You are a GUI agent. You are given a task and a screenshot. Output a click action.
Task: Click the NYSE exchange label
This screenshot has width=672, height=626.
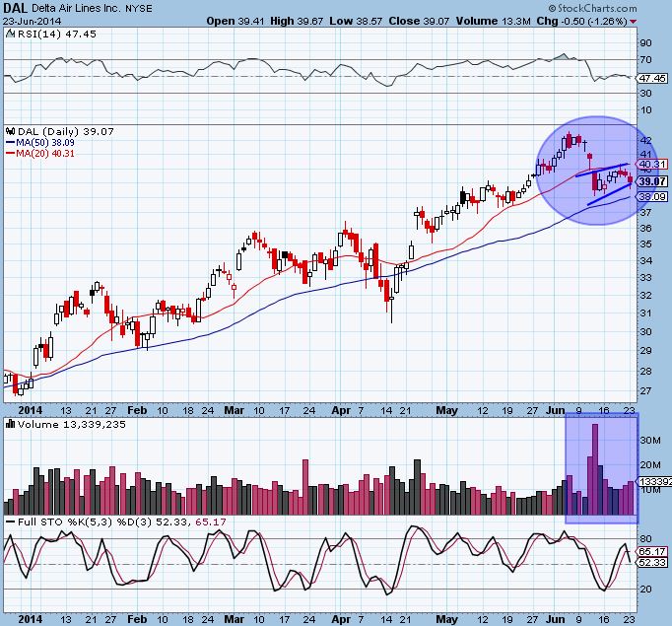pyautogui.click(x=138, y=9)
